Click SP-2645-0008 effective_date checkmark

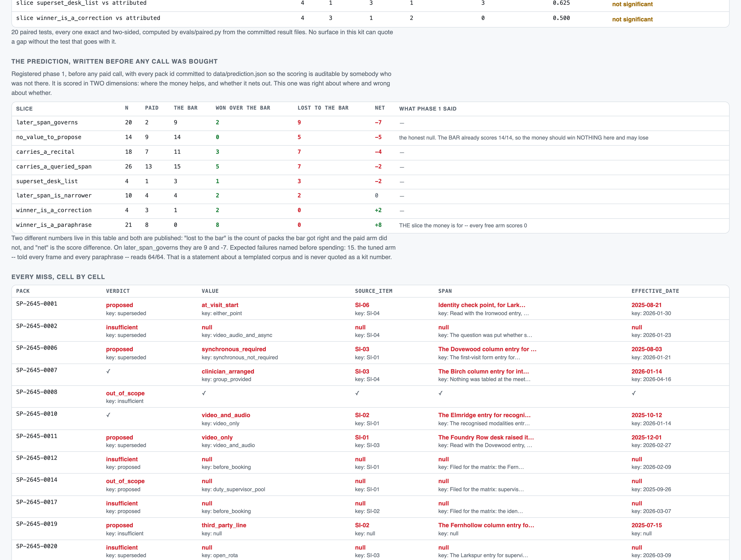[x=634, y=393]
